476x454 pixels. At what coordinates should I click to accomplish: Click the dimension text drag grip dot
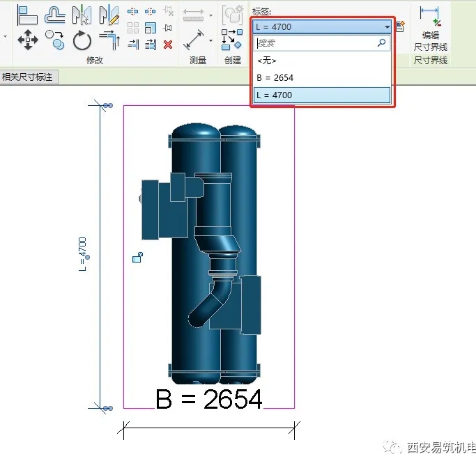point(88,258)
